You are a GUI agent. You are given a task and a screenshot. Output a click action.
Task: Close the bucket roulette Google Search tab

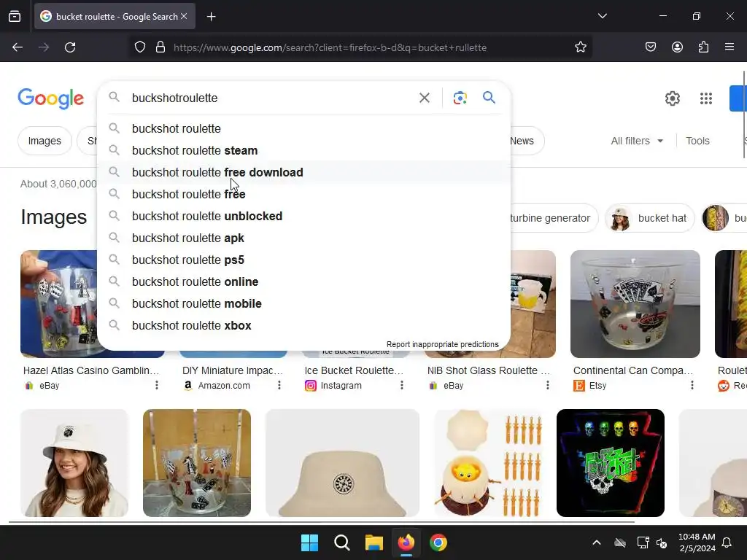tap(184, 16)
